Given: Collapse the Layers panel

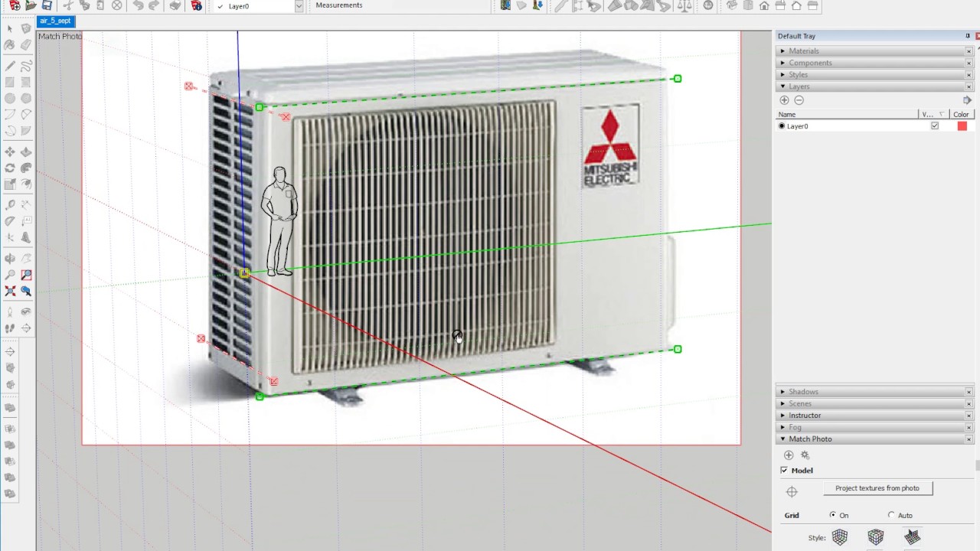Looking at the screenshot, I should (874, 86).
